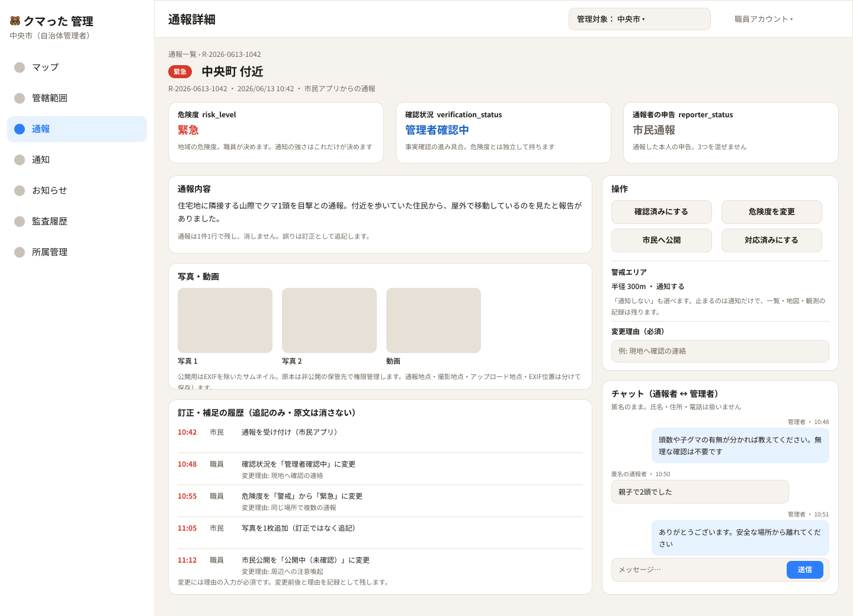Click the 11:05 写真を1枚追加 entry
This screenshot has width=853, height=616.
[x=380, y=533]
